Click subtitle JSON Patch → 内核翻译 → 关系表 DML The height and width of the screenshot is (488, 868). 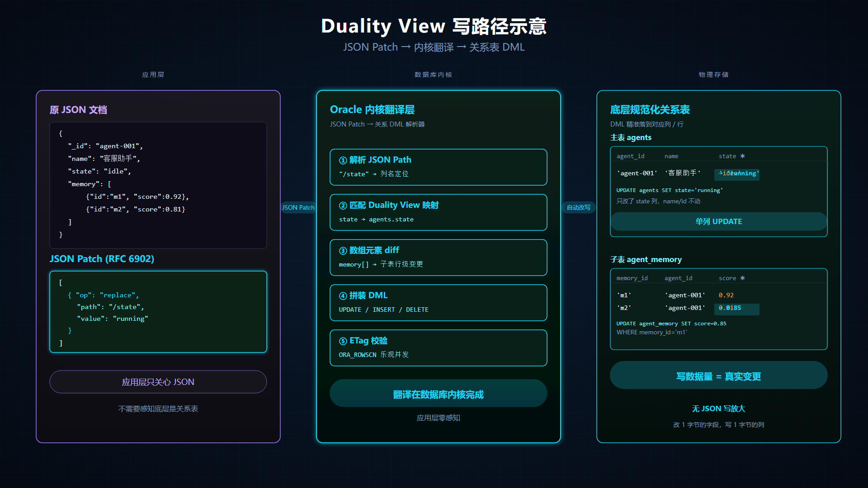(434, 47)
